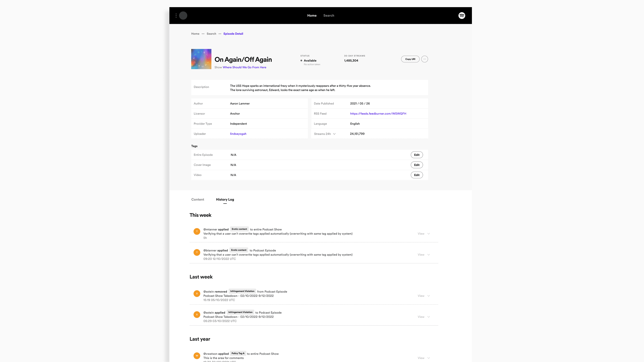Click the @vwatson avatar icon
The width and height of the screenshot is (644, 362).
(x=197, y=356)
